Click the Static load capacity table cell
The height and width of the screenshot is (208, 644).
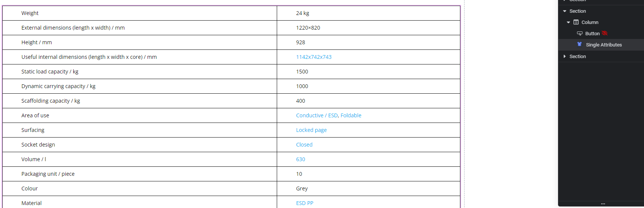[140, 72]
